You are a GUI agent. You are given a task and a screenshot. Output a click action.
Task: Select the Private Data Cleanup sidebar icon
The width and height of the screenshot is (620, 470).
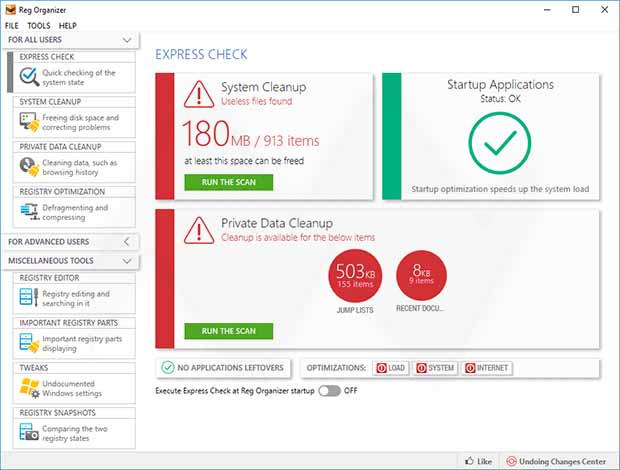(29, 167)
